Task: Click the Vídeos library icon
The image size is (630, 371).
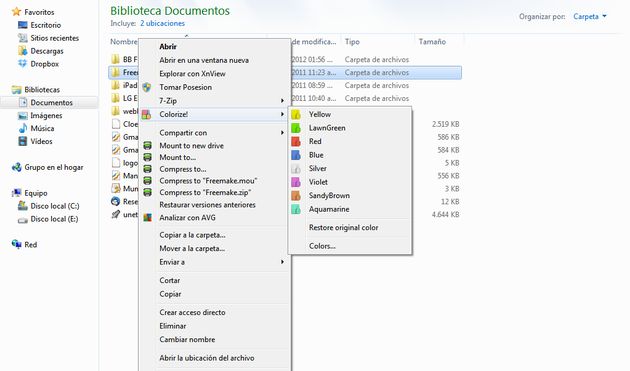Action: (x=22, y=141)
